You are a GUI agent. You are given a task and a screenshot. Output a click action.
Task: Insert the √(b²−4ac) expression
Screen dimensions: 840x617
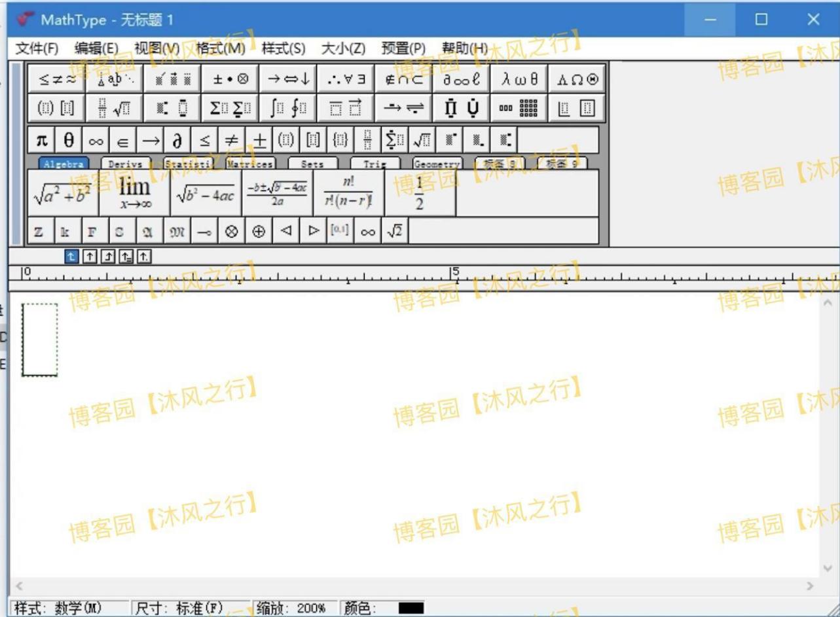(206, 193)
